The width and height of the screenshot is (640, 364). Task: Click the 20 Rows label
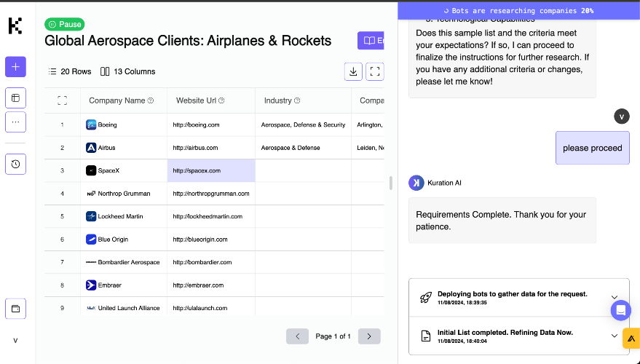coord(70,71)
